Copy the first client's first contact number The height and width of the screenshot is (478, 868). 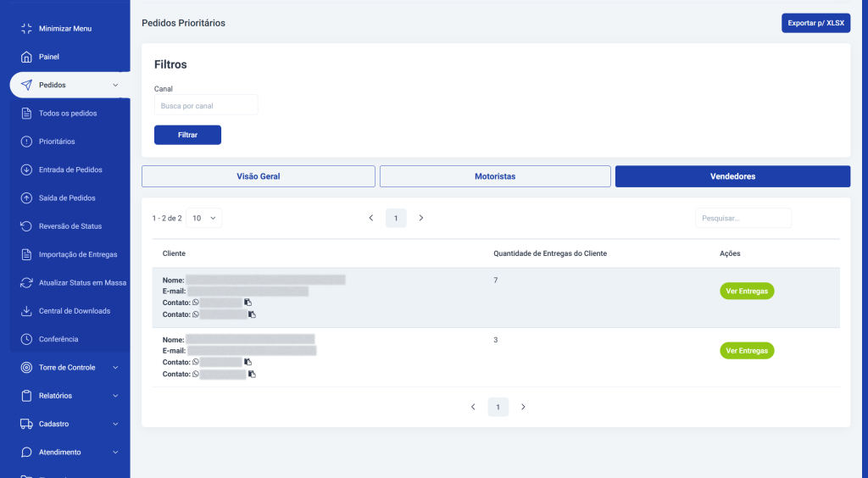click(x=248, y=303)
